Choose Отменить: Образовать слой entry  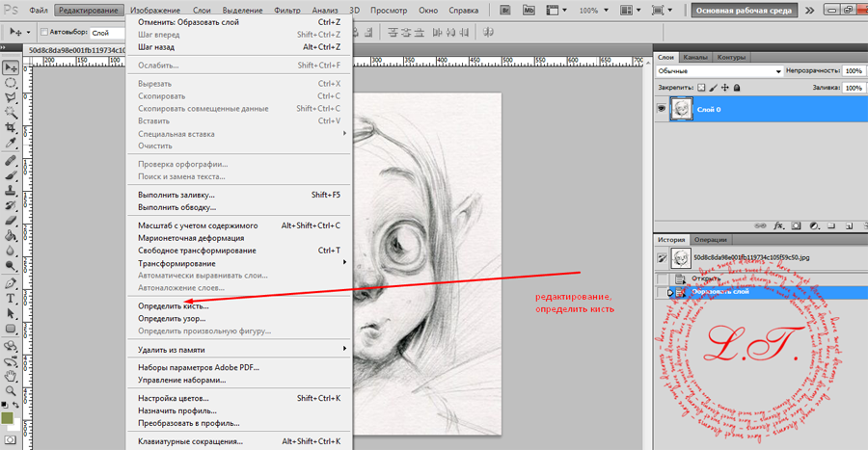coord(239,22)
